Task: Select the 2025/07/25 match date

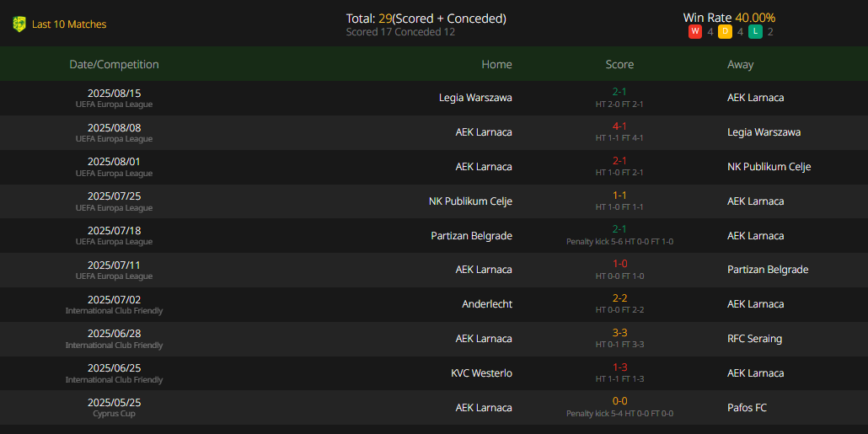Action: tap(114, 196)
